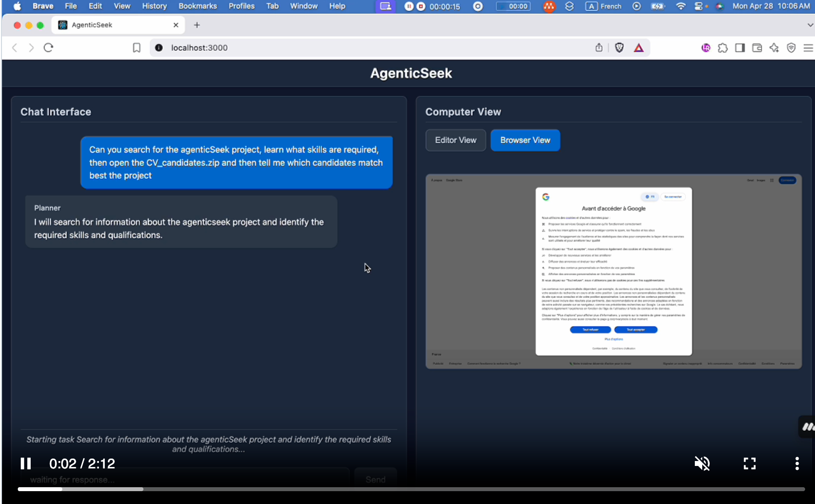
Task: Click the Planner response message
Action: pos(181,222)
